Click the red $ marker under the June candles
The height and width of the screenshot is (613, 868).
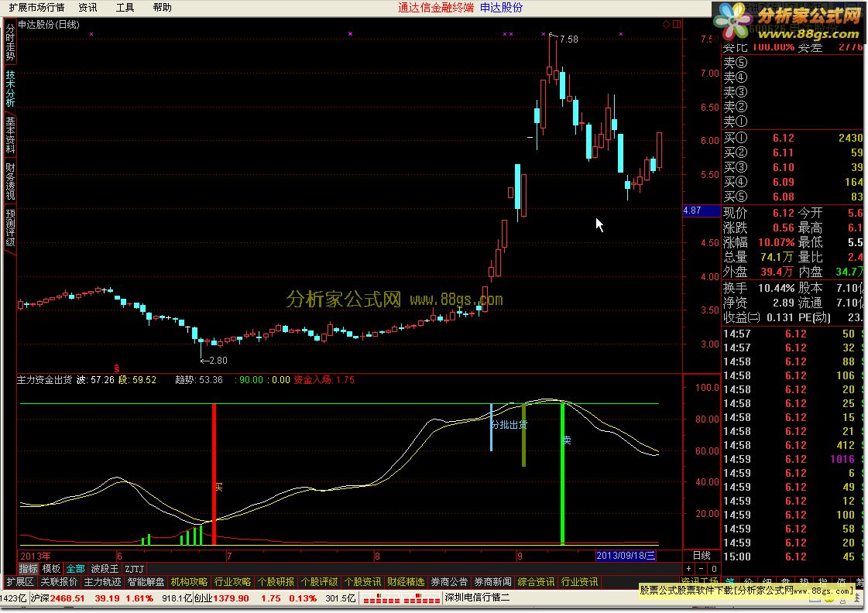tap(117, 368)
